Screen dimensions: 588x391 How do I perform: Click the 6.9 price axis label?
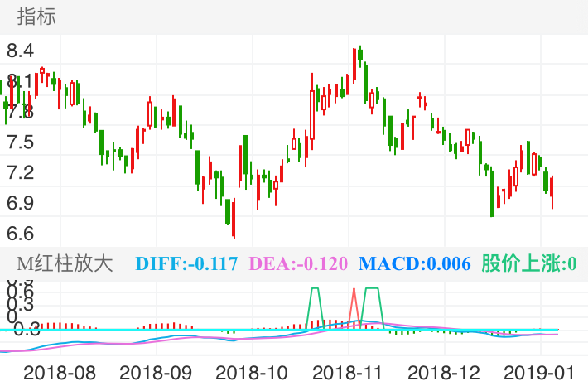(x=20, y=203)
